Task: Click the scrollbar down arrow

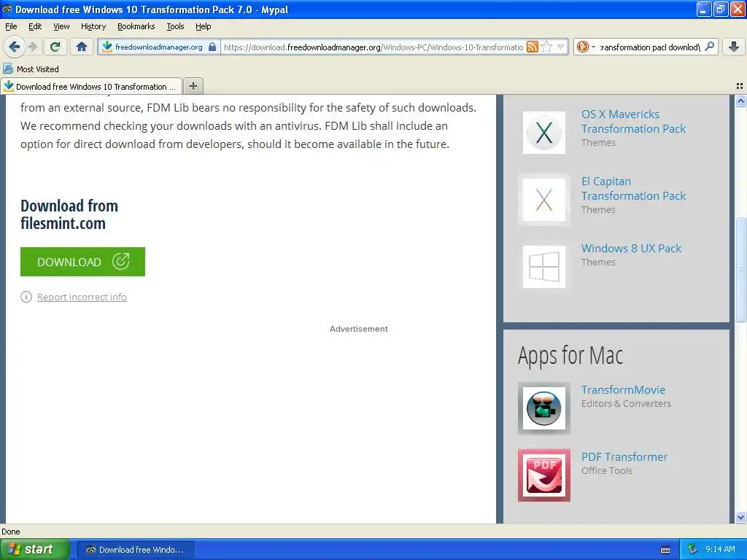Action: (x=740, y=518)
